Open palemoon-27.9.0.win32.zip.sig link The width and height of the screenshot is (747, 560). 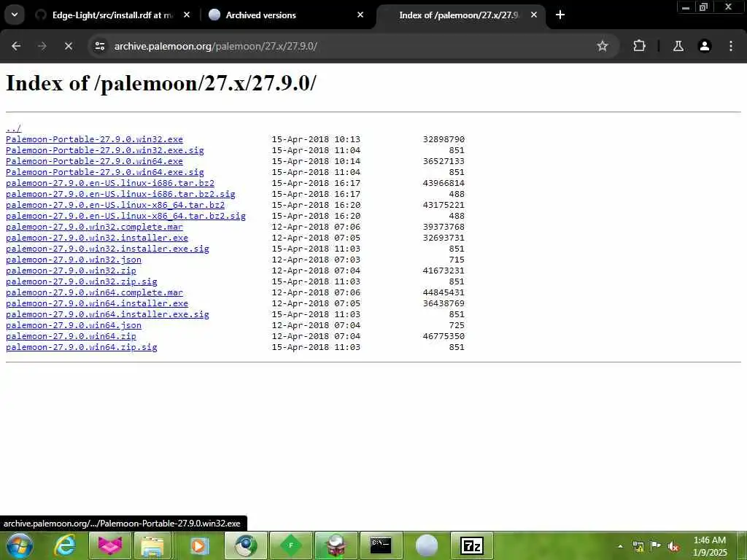click(x=82, y=282)
